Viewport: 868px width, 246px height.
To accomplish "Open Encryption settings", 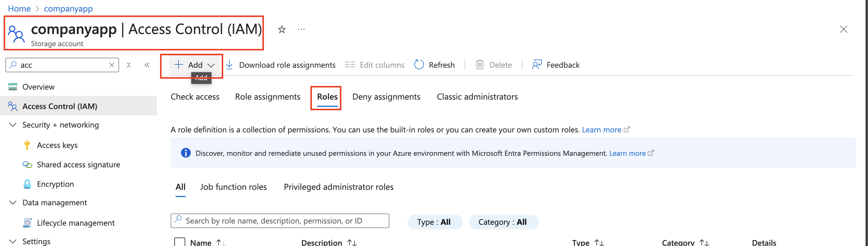I will (55, 184).
